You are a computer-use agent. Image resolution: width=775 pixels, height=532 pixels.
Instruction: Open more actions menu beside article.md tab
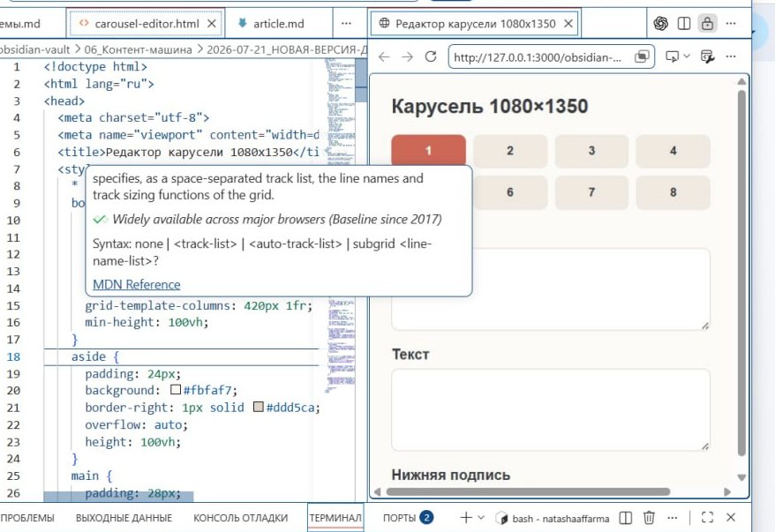pyautogui.click(x=347, y=24)
